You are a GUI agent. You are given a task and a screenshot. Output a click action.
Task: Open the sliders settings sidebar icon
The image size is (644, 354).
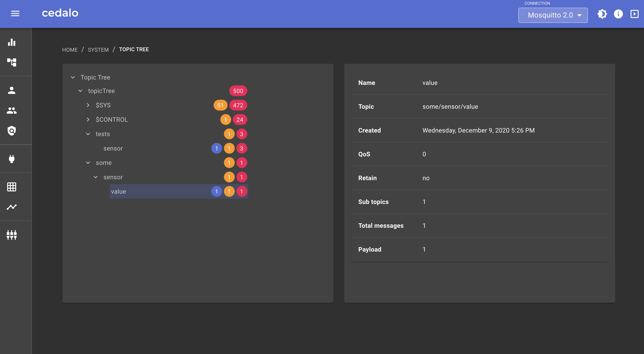[x=12, y=235]
